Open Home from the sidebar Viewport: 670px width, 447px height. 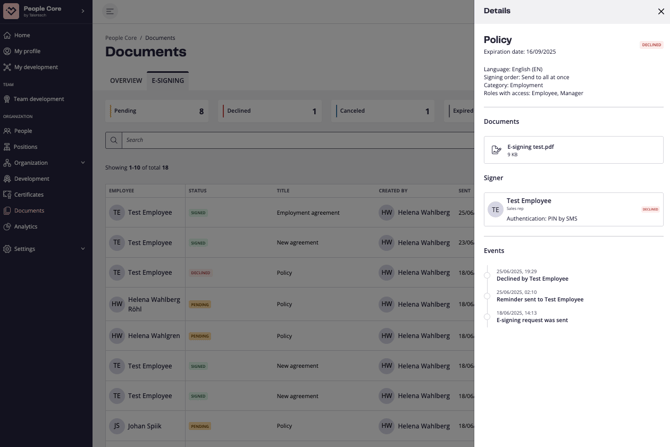click(x=22, y=35)
